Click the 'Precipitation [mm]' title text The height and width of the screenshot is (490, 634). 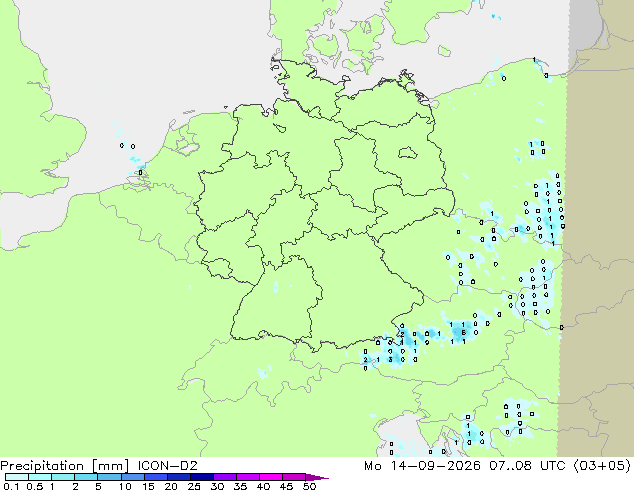pos(64,466)
